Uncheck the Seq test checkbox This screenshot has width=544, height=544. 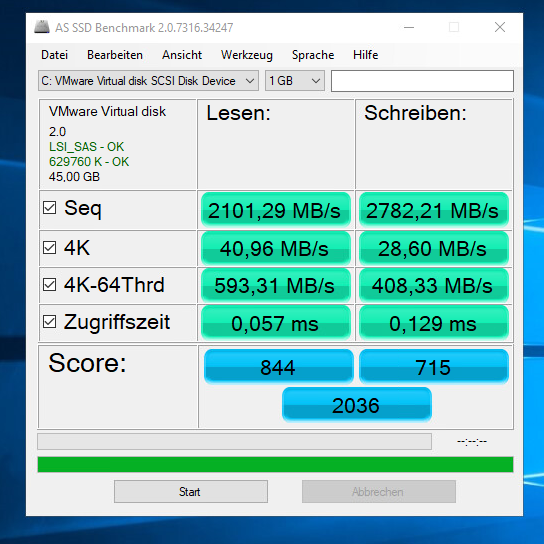(x=50, y=208)
